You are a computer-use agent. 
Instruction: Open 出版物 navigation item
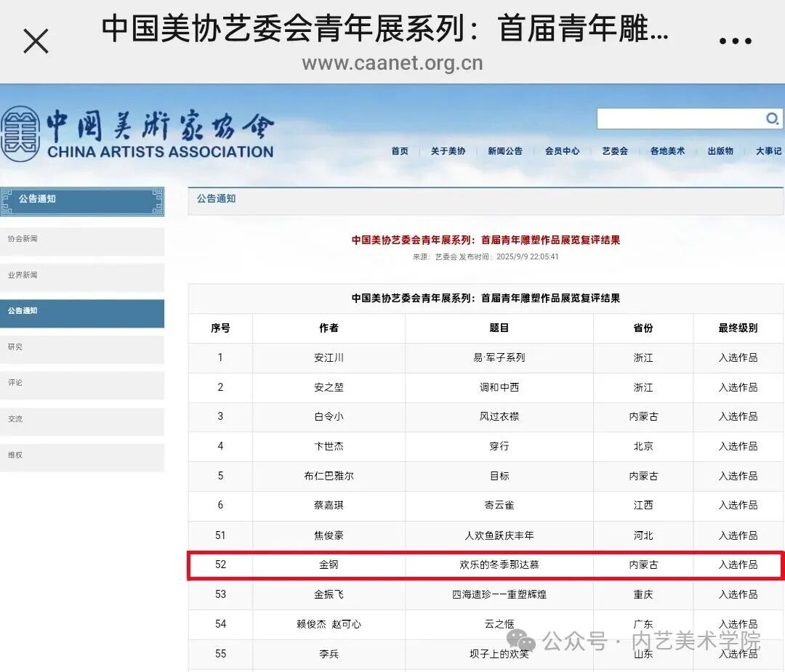click(720, 151)
